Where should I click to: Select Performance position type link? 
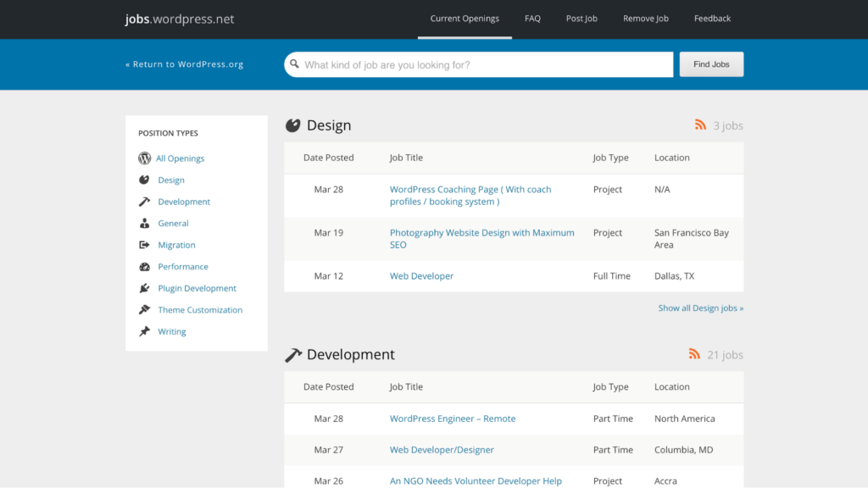click(183, 267)
